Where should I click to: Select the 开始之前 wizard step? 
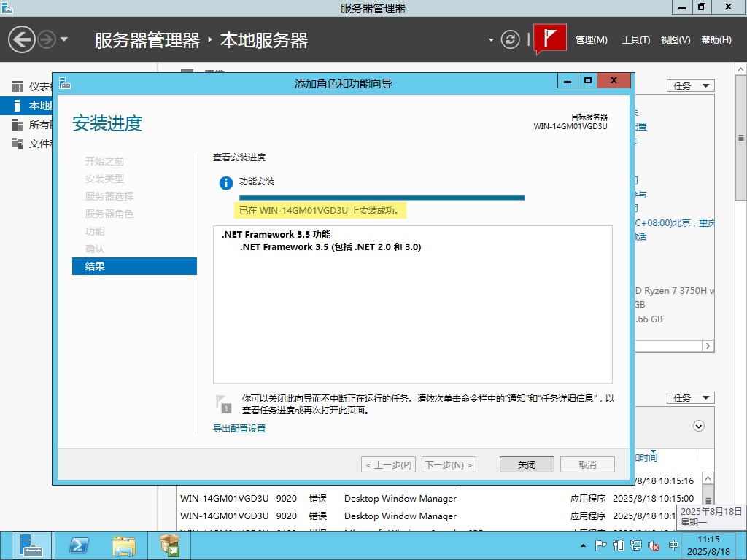pos(104,161)
